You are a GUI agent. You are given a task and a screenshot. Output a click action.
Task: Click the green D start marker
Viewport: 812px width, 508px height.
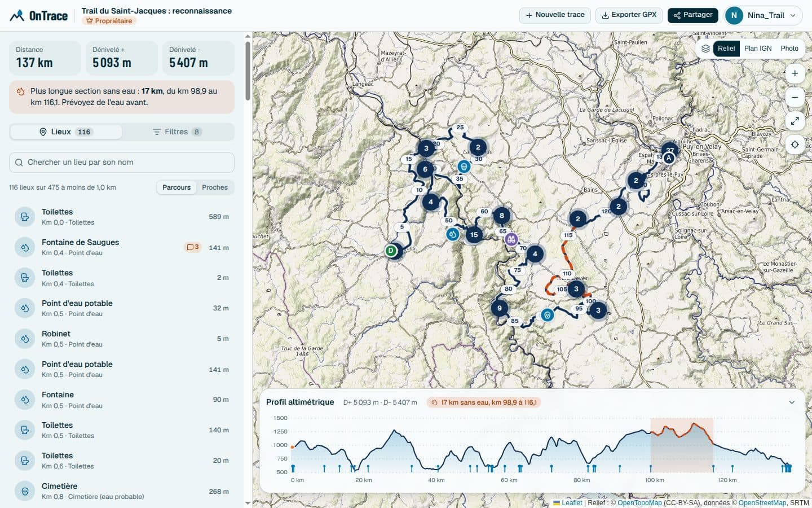[x=391, y=251]
